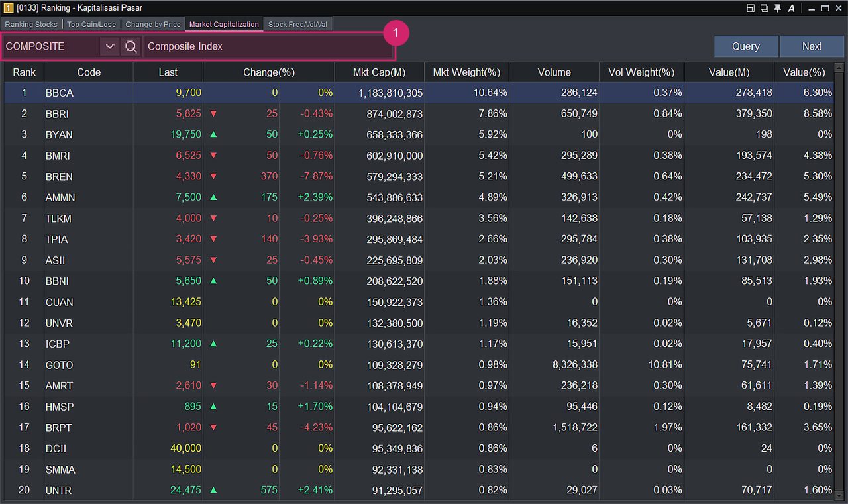Pin the window with the pushpin icon
Screen dimensions: 848x504
tap(778, 8)
